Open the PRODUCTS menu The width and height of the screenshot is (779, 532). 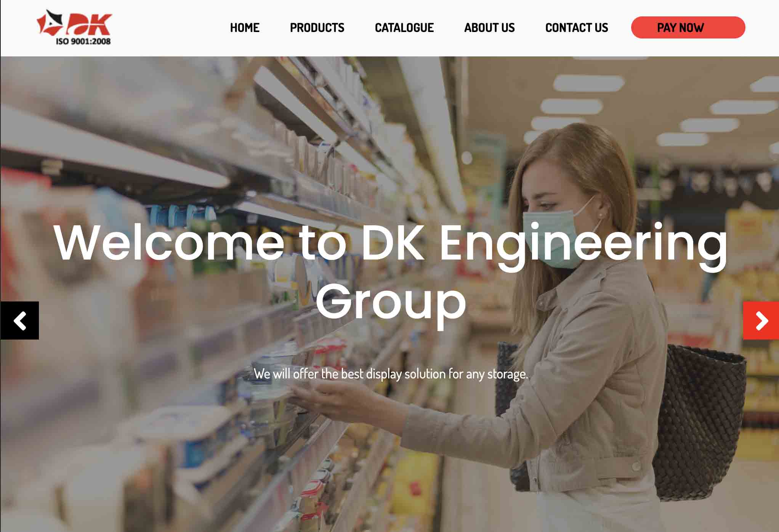pyautogui.click(x=317, y=27)
